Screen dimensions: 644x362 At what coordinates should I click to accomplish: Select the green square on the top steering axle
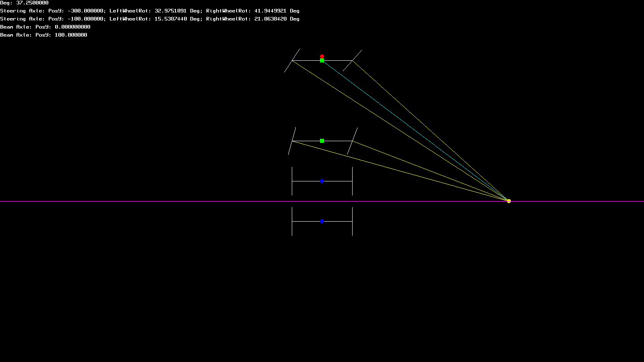point(322,60)
